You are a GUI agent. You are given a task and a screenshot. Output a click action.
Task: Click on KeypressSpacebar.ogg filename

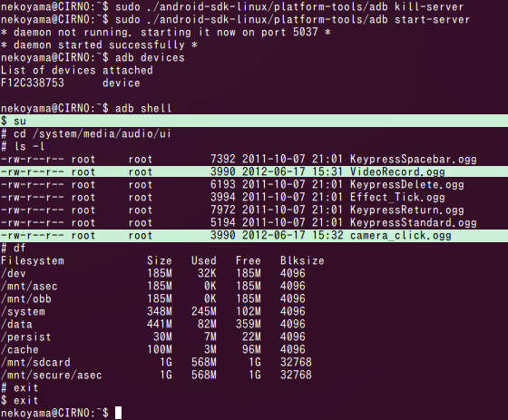pyautogui.click(x=414, y=159)
